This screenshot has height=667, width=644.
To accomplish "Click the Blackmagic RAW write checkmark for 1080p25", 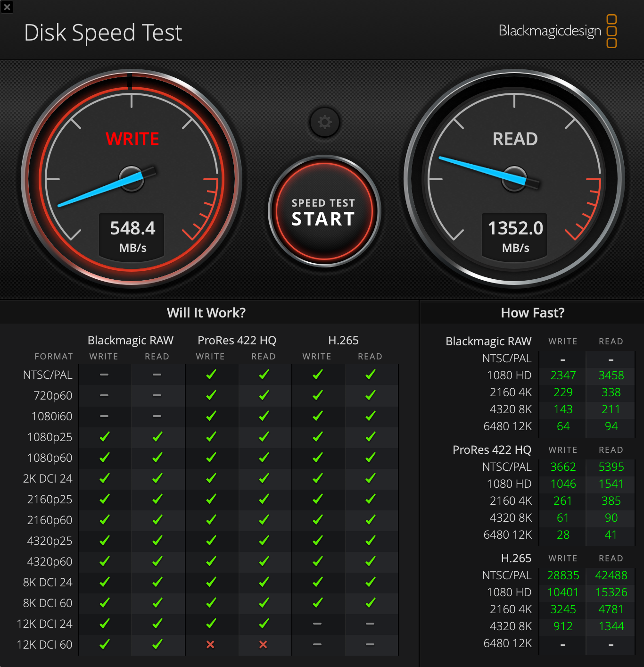I will (x=104, y=437).
